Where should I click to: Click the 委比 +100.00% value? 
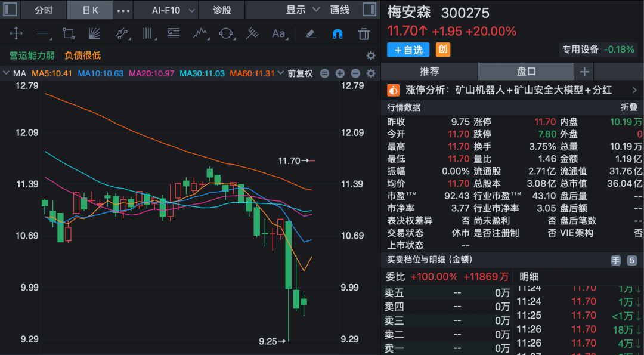coord(434,277)
